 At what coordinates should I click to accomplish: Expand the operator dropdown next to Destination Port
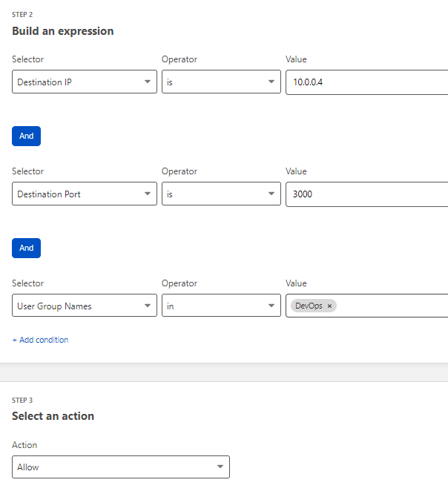221,194
